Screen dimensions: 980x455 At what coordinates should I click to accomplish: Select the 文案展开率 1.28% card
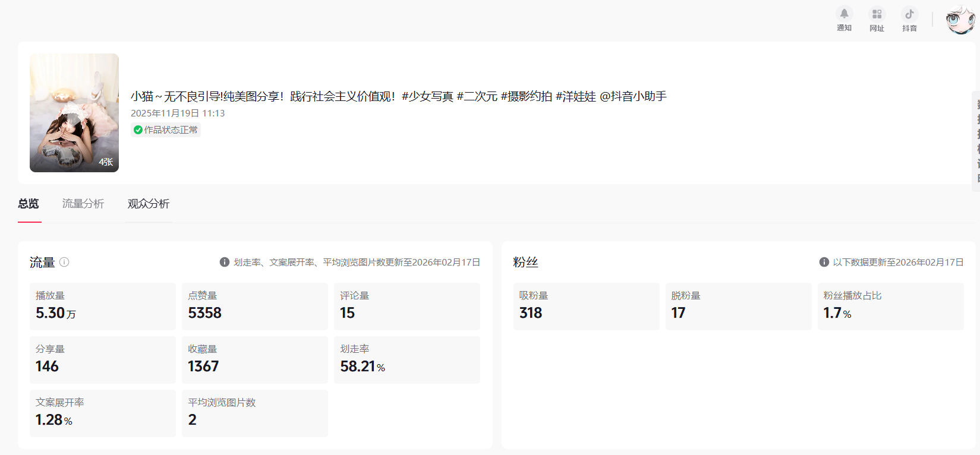(103, 413)
